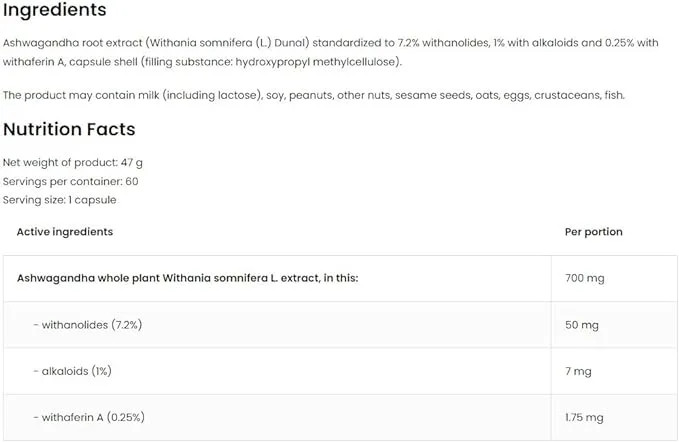The height and width of the screenshot is (442, 679).
Task: Click the Withania somnifera (L.) Dunal text
Action: tap(229, 43)
